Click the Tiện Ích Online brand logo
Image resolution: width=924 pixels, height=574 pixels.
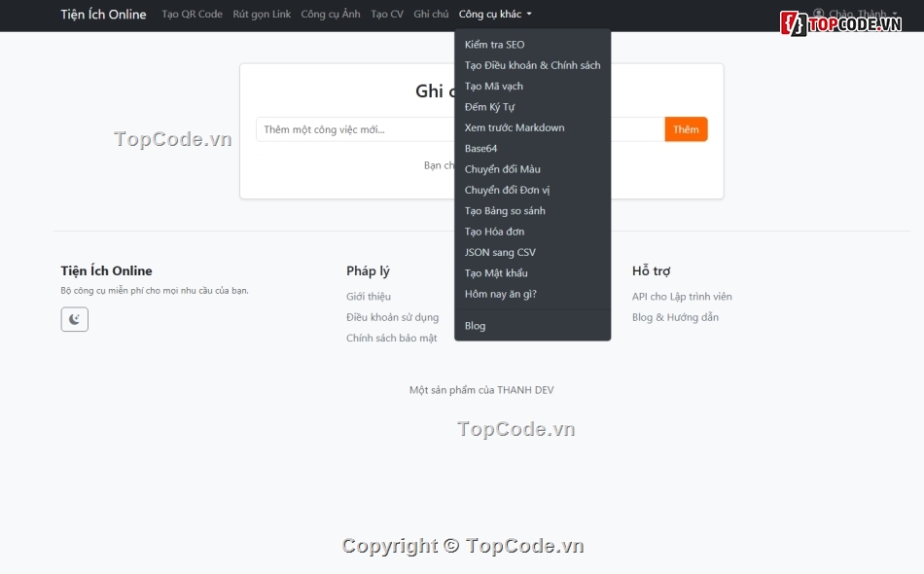[103, 15]
